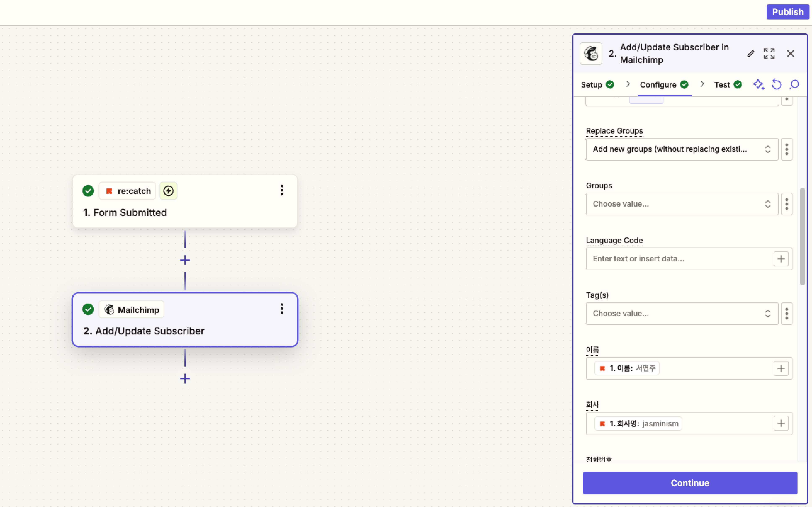Image resolution: width=812 pixels, height=507 pixels.
Task: Click the undo/refresh arrow icon
Action: 777,84
